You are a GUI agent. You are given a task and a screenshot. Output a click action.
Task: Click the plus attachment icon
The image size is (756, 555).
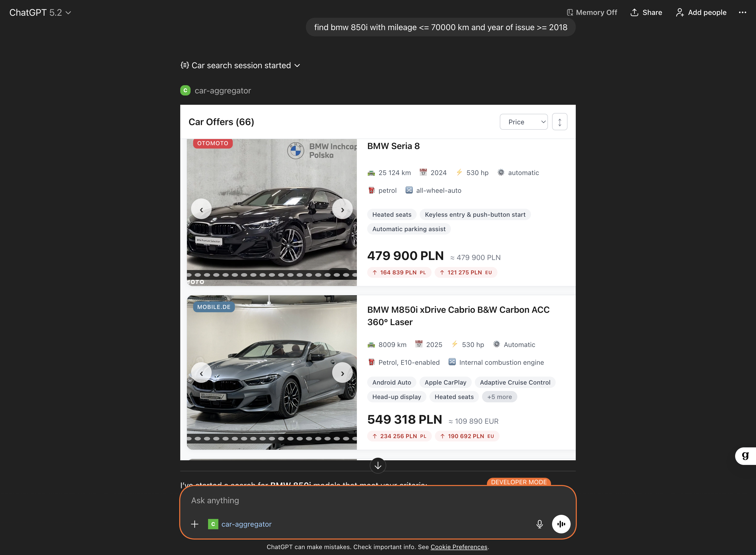click(x=195, y=524)
